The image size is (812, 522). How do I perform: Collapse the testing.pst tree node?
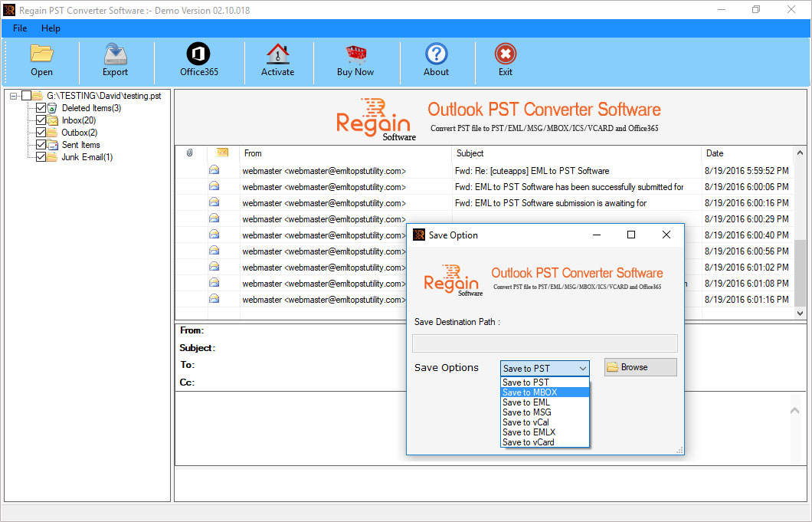click(x=14, y=96)
